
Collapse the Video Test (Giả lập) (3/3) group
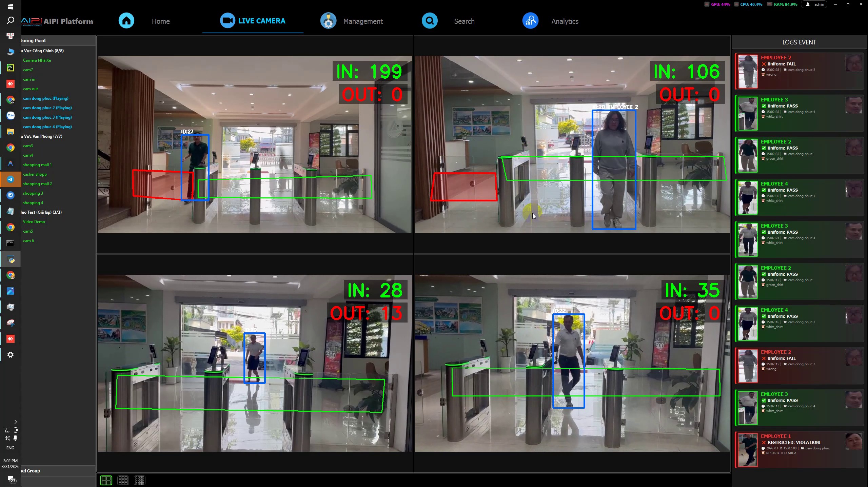(41, 212)
